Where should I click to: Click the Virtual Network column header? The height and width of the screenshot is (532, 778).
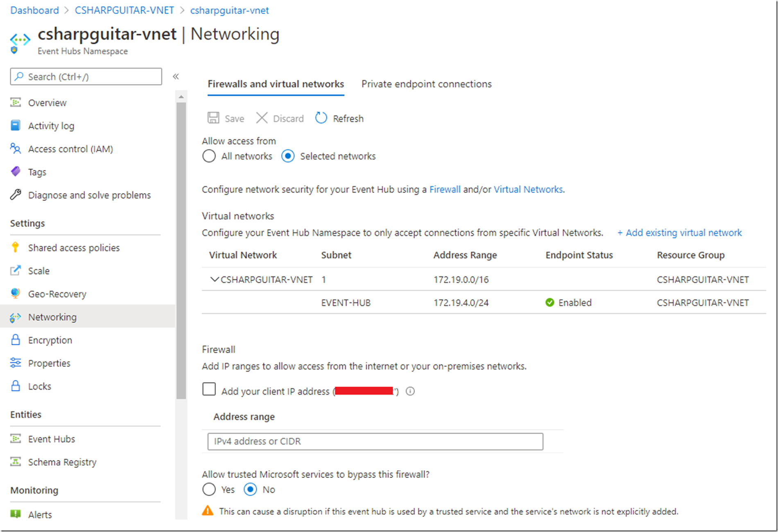(243, 255)
